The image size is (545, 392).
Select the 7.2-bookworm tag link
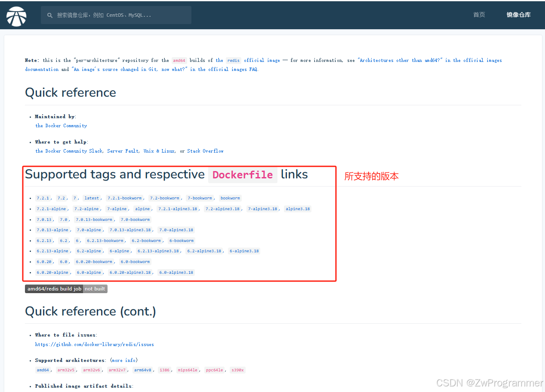pyautogui.click(x=164, y=198)
